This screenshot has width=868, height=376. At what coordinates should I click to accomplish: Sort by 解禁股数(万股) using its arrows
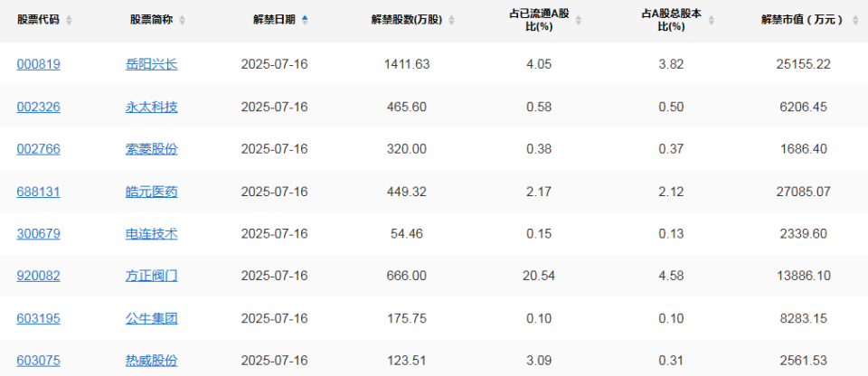click(x=451, y=20)
